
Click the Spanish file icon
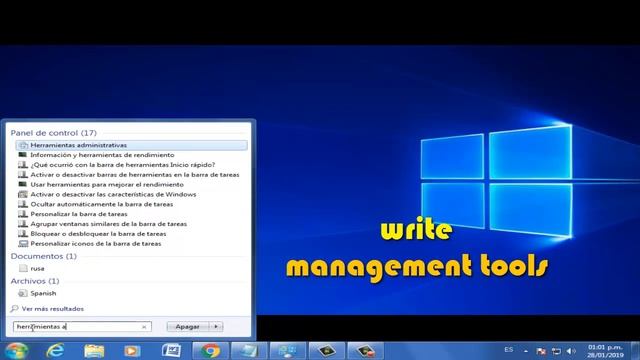23,293
